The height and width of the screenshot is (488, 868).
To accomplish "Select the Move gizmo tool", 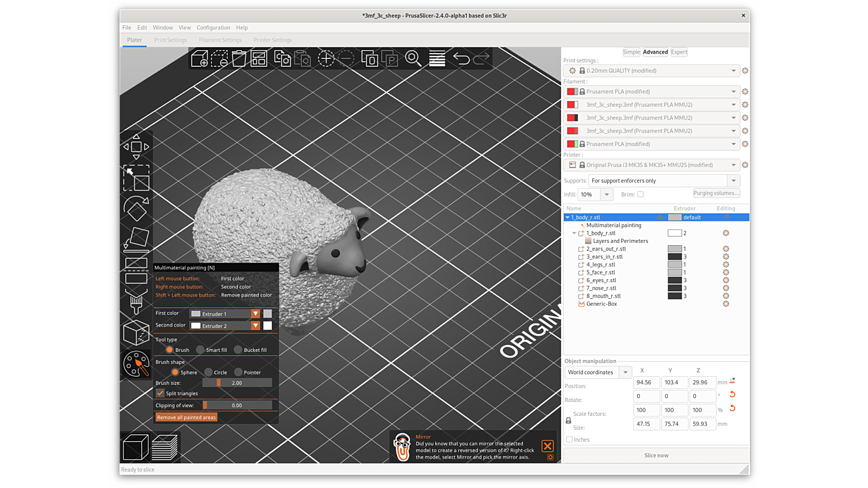I will [136, 147].
